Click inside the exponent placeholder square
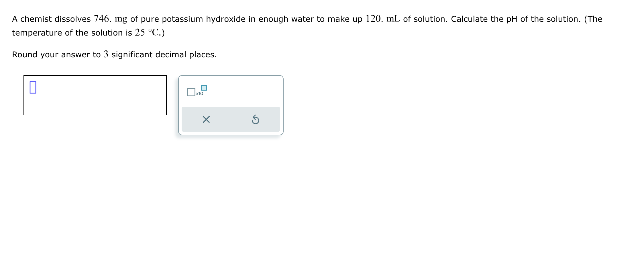 point(204,87)
